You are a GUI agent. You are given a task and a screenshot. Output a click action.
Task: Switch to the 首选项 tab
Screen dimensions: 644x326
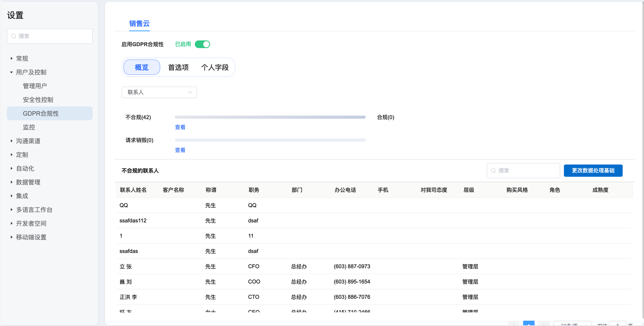point(178,67)
